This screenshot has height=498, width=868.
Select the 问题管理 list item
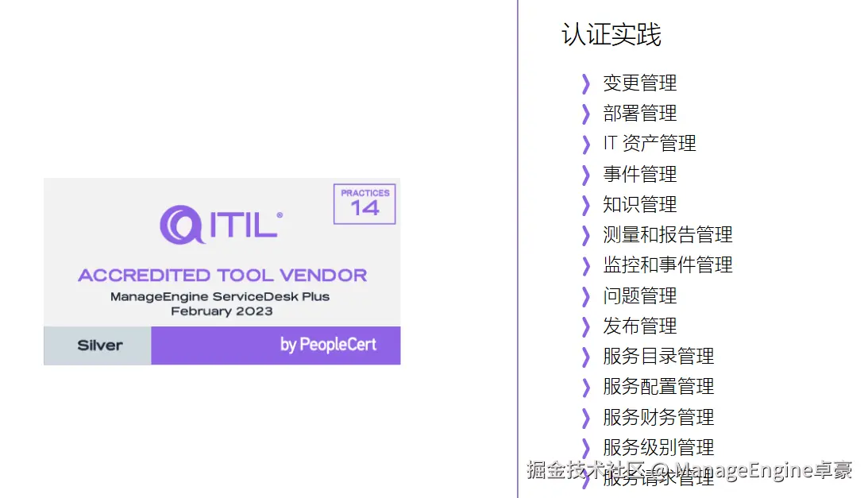click(640, 295)
